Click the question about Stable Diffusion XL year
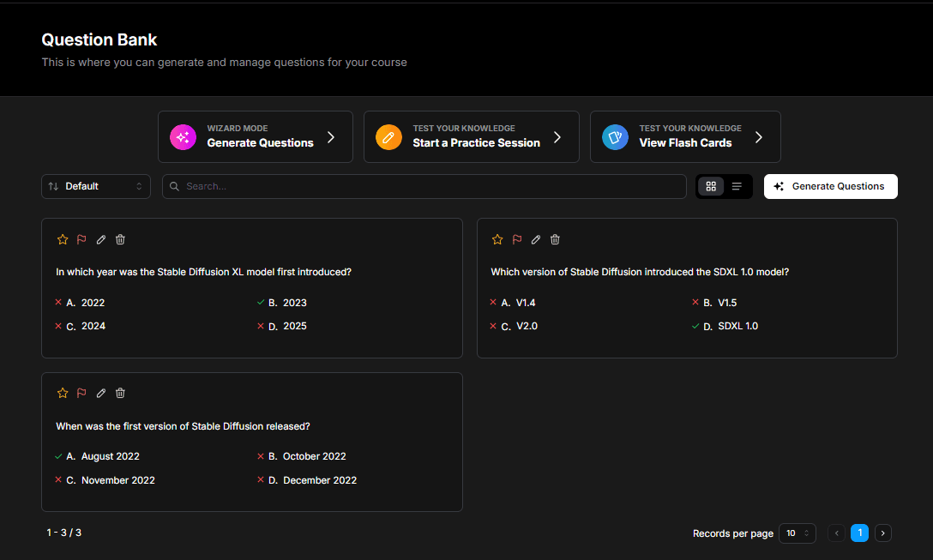 203,272
